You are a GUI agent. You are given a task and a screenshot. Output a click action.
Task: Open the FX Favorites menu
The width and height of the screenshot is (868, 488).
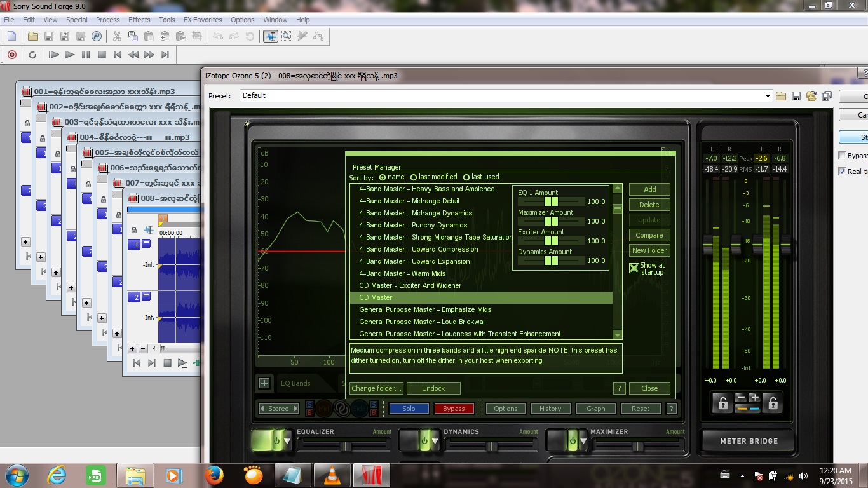tap(203, 20)
